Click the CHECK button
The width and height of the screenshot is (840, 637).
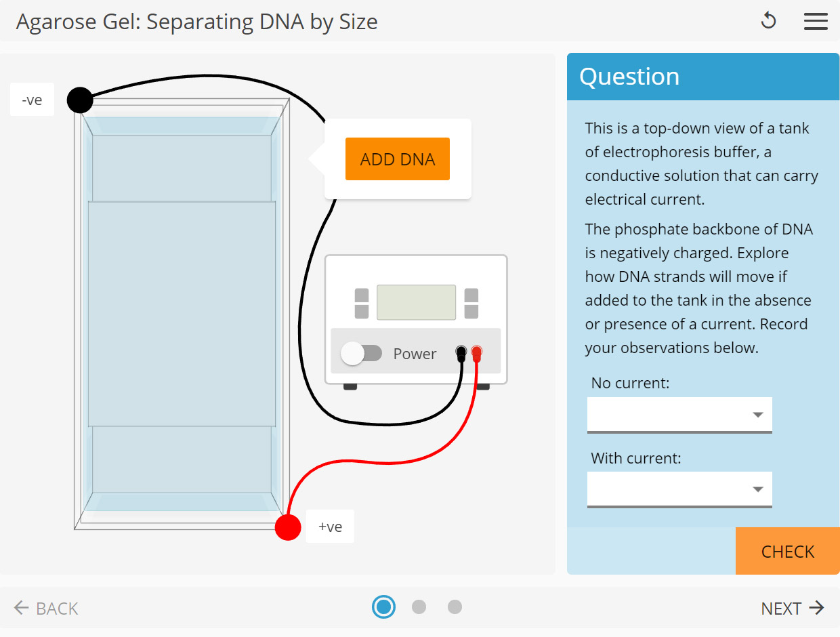click(x=787, y=551)
